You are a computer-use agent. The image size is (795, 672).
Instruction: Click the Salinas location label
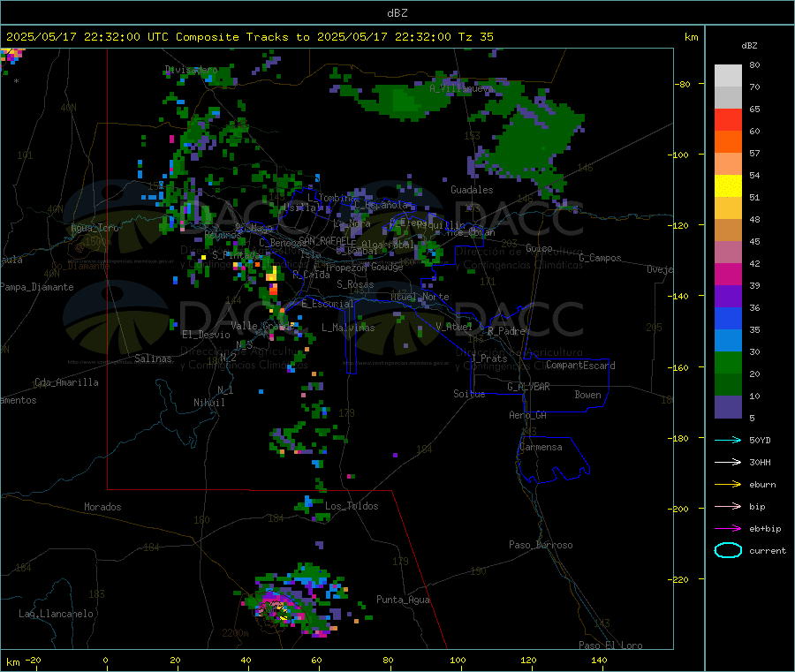coord(153,359)
